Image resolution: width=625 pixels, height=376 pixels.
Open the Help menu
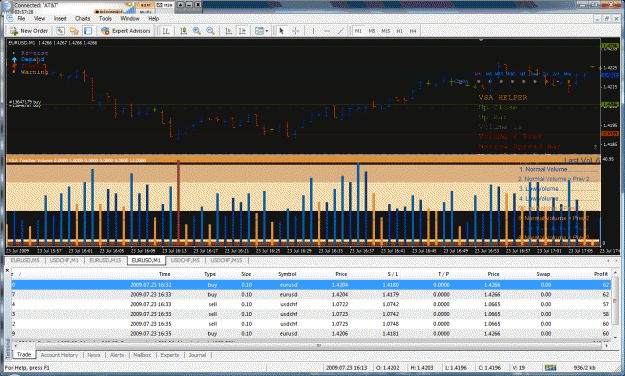coord(154,19)
